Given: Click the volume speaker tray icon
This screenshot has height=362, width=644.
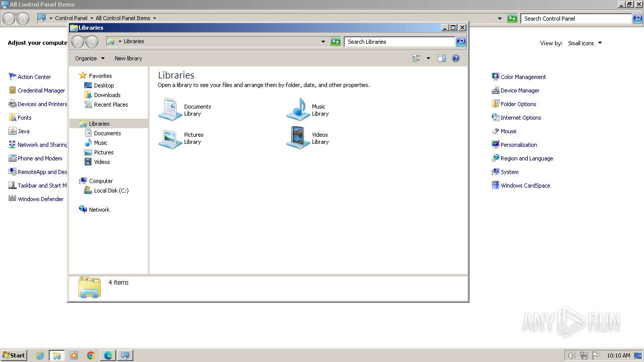Looking at the screenshot, I should point(572,355).
